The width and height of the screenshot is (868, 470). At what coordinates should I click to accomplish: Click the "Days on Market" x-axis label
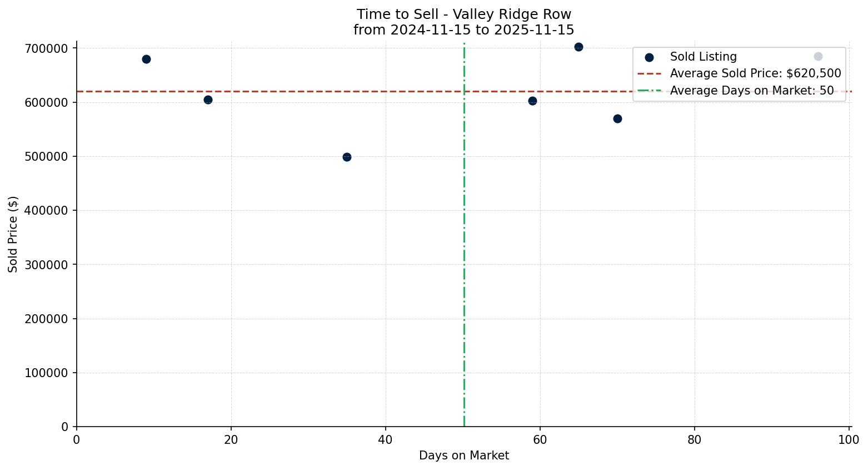click(x=463, y=456)
